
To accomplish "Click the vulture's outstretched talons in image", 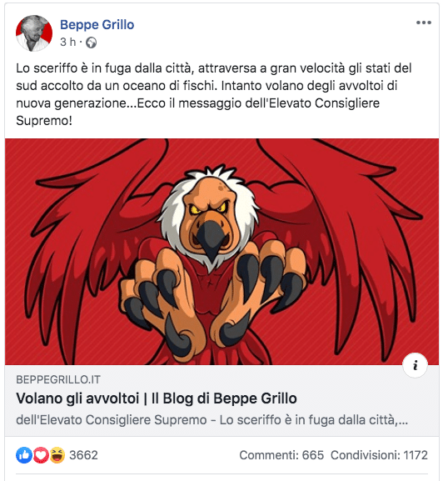I will (212, 294).
